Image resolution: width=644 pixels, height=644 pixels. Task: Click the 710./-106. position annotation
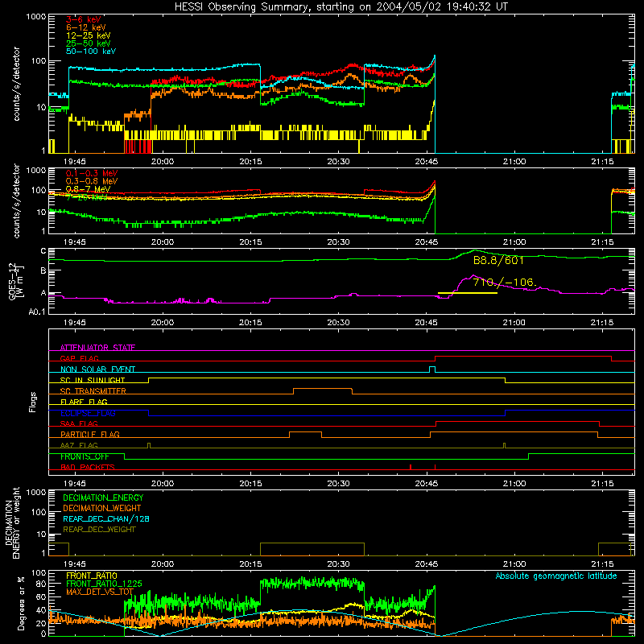(x=505, y=283)
